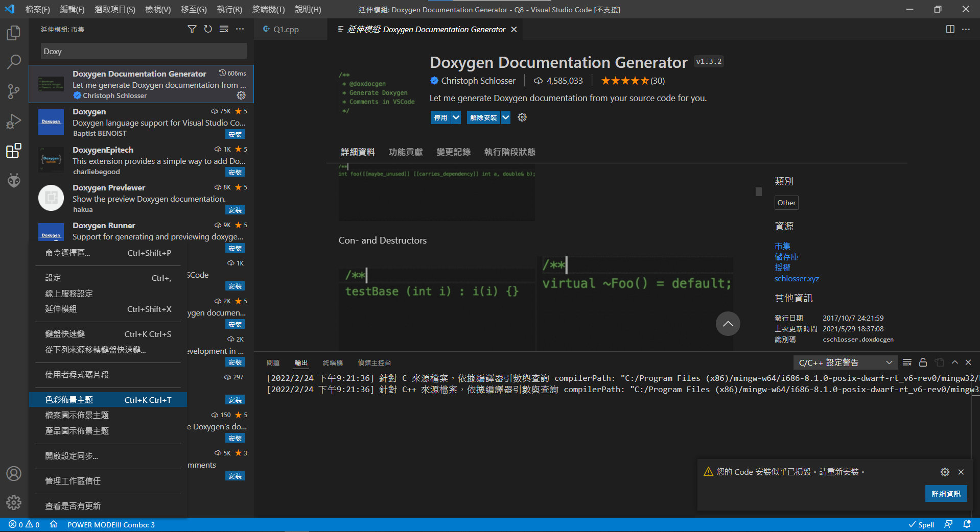Viewport: 980px width, 532px height.
Task: Open the schlosser.xyz link
Action: pos(797,279)
